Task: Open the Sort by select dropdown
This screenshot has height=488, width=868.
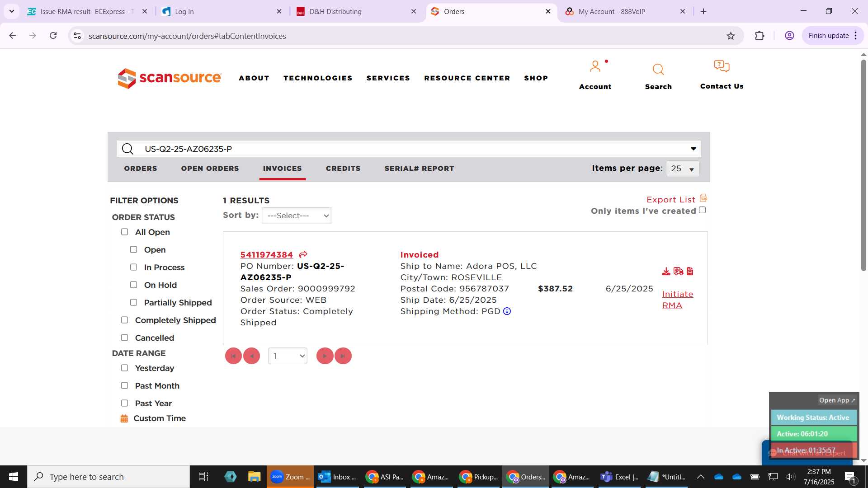Action: pos(297,216)
